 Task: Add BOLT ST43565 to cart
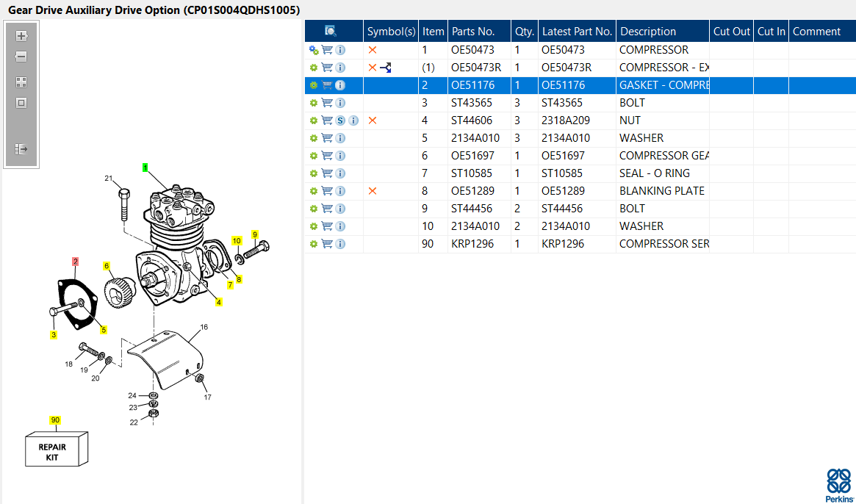[x=327, y=103]
